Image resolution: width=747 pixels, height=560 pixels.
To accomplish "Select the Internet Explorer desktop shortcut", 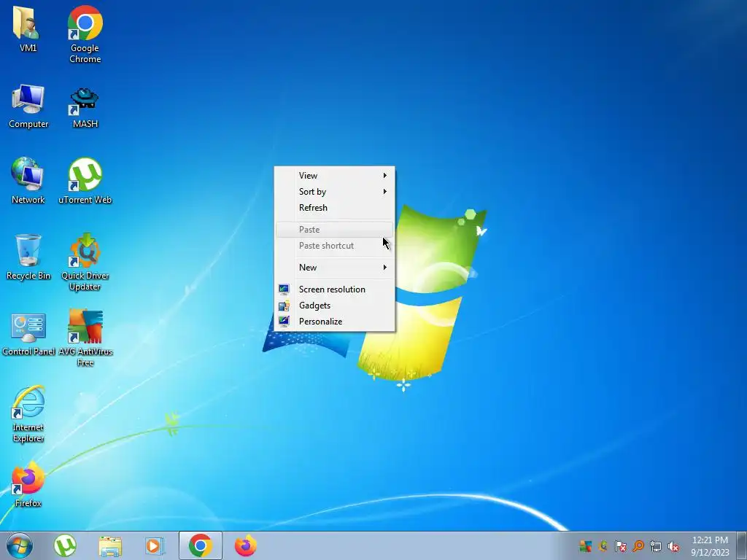I will 28,414.
